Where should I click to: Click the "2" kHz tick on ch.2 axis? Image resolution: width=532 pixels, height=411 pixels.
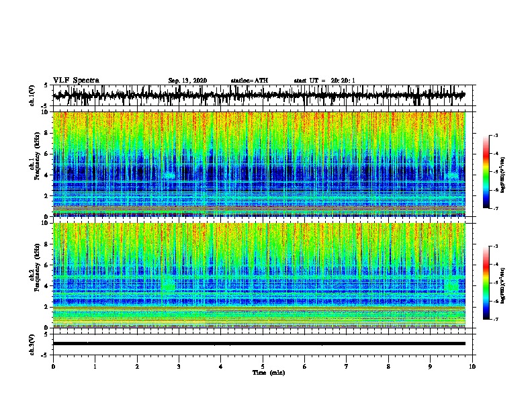click(47, 307)
